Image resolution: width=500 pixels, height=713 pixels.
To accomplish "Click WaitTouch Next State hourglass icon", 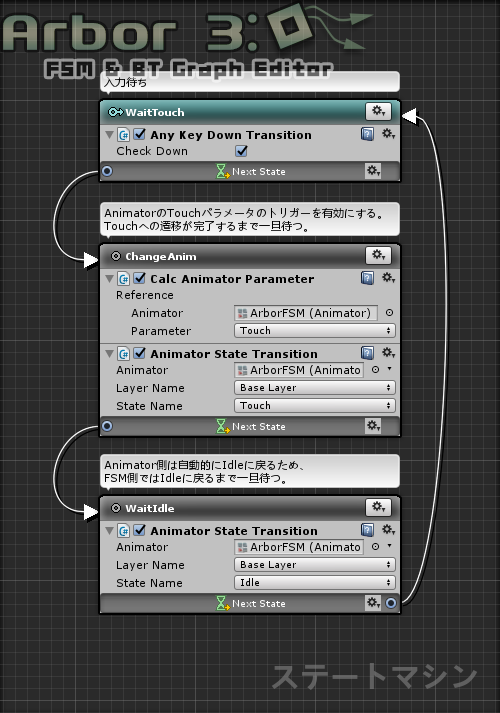I will 222,171.
